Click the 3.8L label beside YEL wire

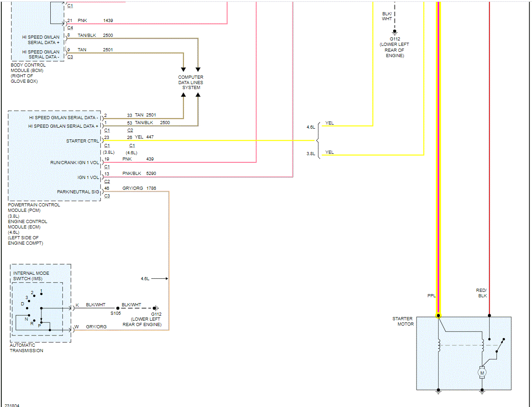(x=311, y=154)
